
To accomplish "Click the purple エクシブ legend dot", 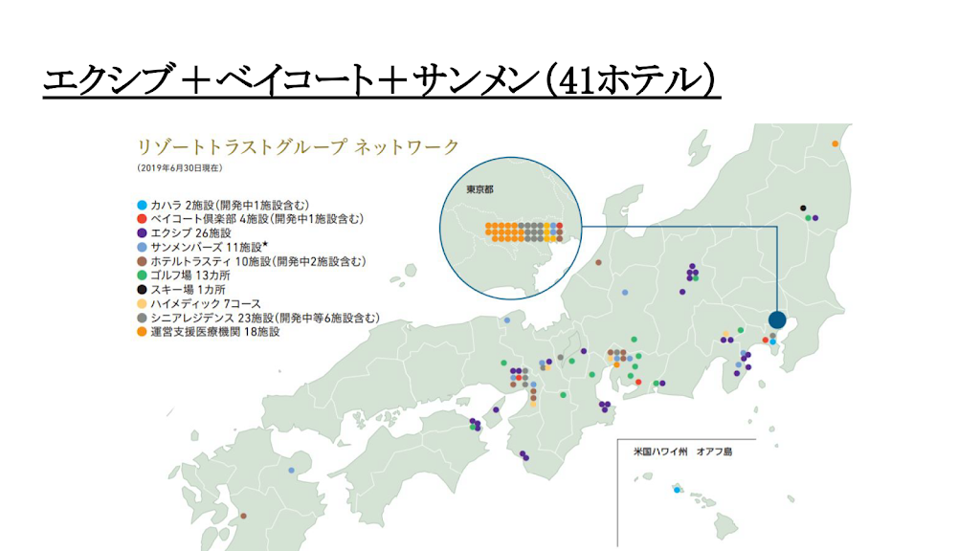I will point(142,233).
